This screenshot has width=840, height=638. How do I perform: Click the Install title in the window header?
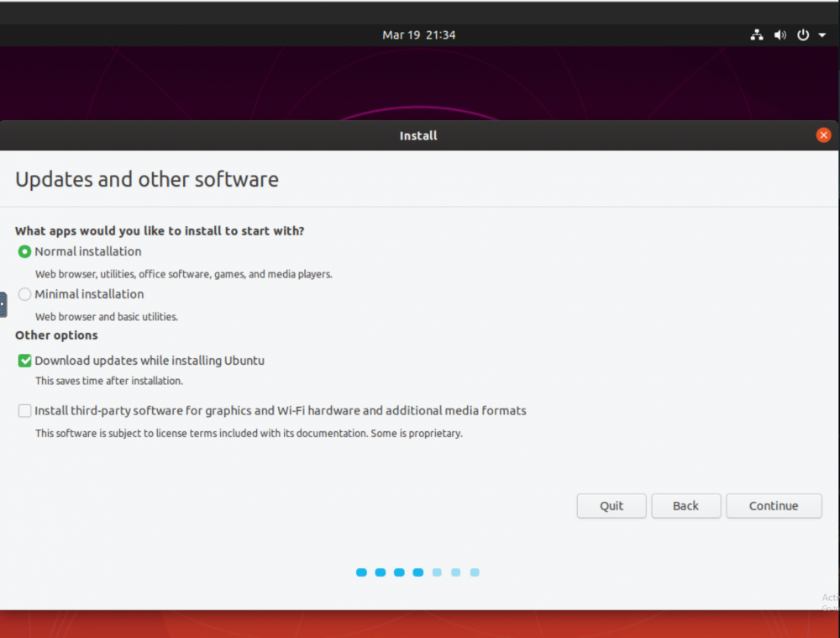point(418,135)
